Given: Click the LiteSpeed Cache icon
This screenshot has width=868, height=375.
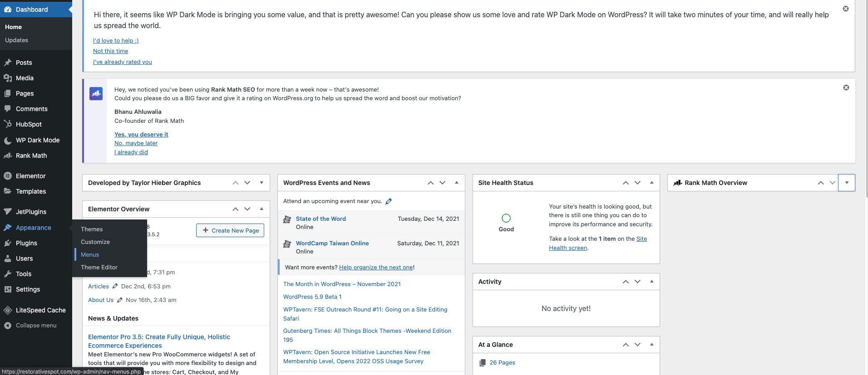Looking at the screenshot, I should (x=8, y=310).
